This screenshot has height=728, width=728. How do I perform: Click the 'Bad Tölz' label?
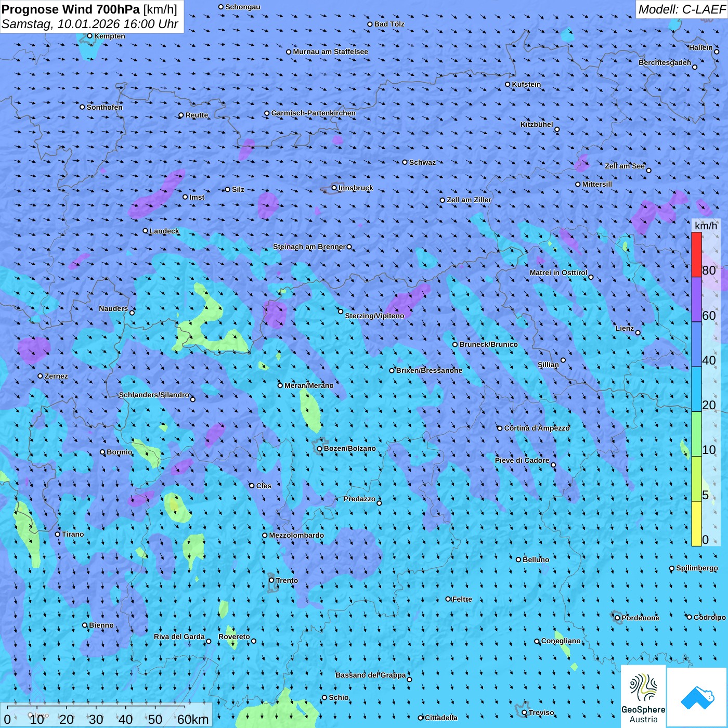389,24
